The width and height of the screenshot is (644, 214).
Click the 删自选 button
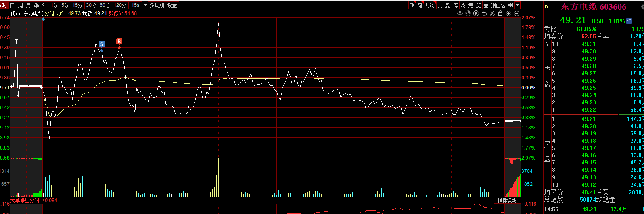498,5
